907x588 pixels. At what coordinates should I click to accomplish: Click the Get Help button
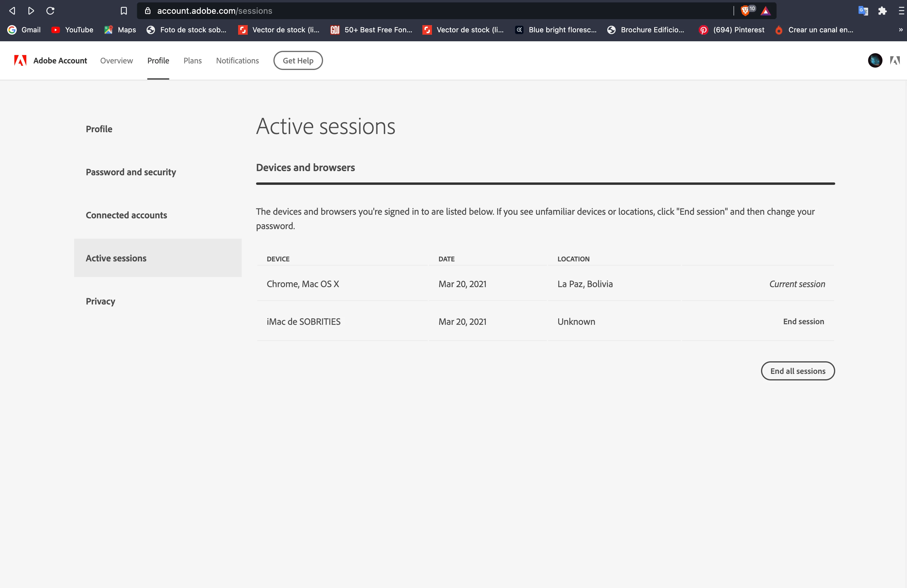click(298, 61)
